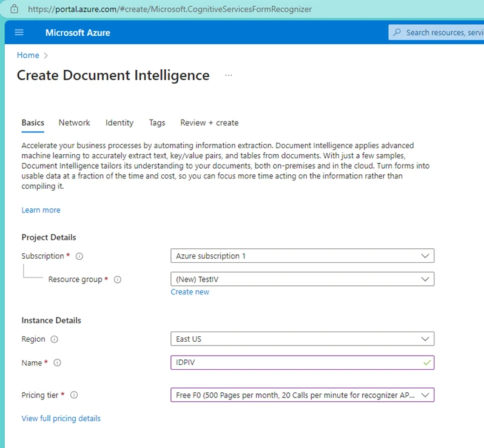
Task: Open the Subscription dropdown
Action: point(302,256)
